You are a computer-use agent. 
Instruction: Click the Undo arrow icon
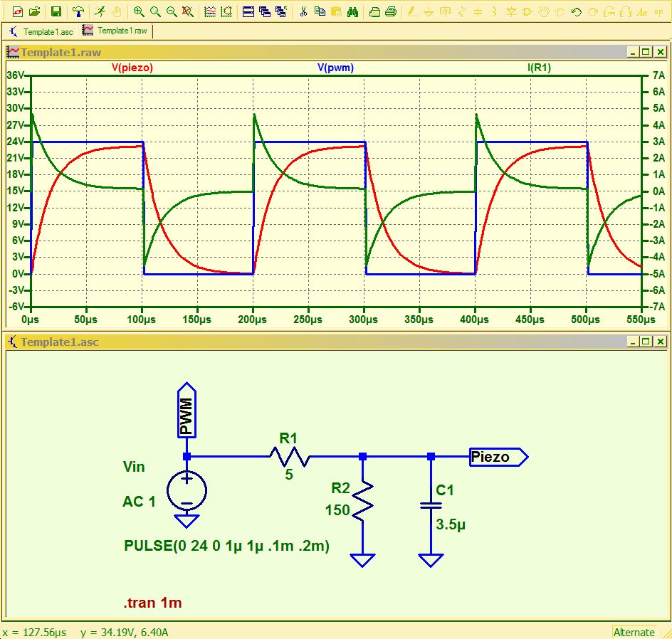click(x=577, y=11)
